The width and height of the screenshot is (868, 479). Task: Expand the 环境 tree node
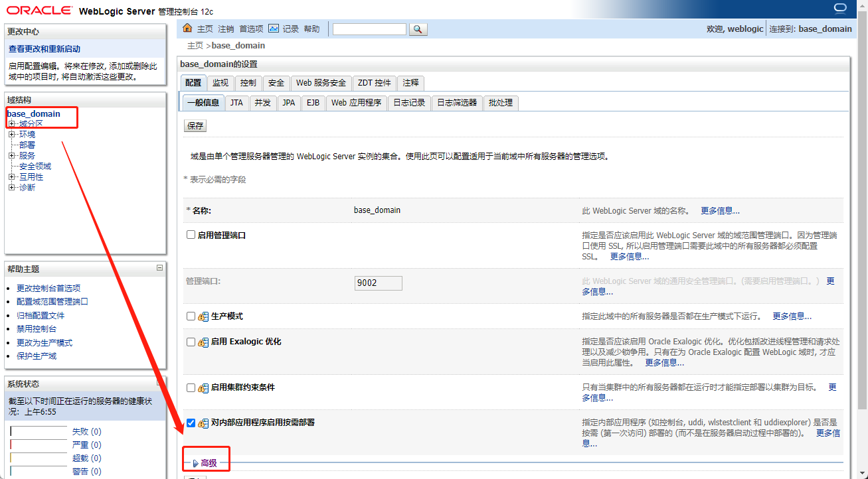point(11,135)
